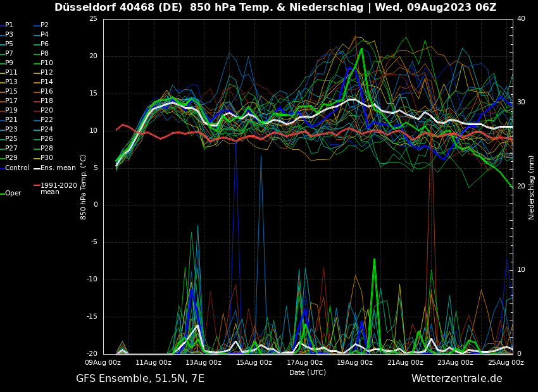Image resolution: width=538 pixels, height=392 pixels.
Task: Click the 850 hPa Temp. (°C) axis label
Action: (84, 187)
